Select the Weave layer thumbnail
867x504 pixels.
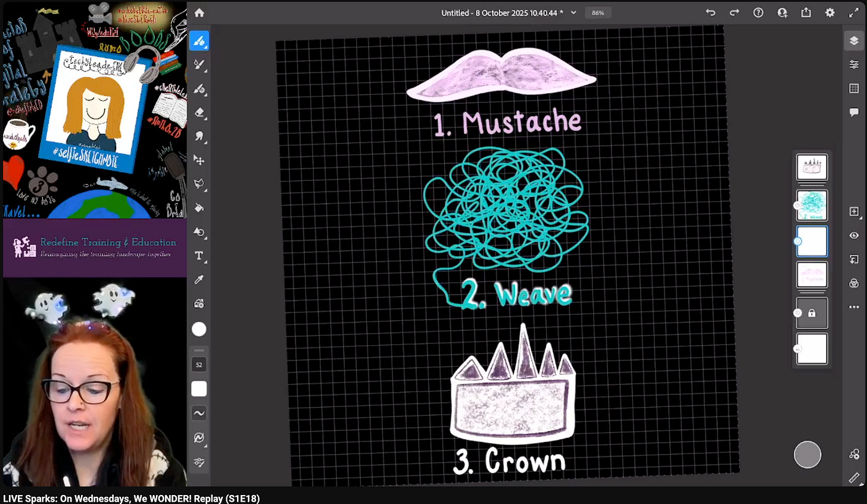812,205
